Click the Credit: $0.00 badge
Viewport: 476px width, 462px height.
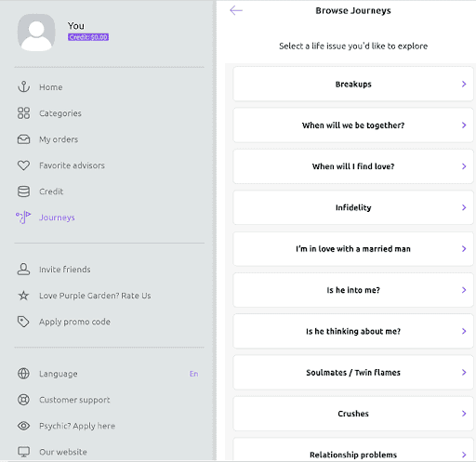click(88, 37)
